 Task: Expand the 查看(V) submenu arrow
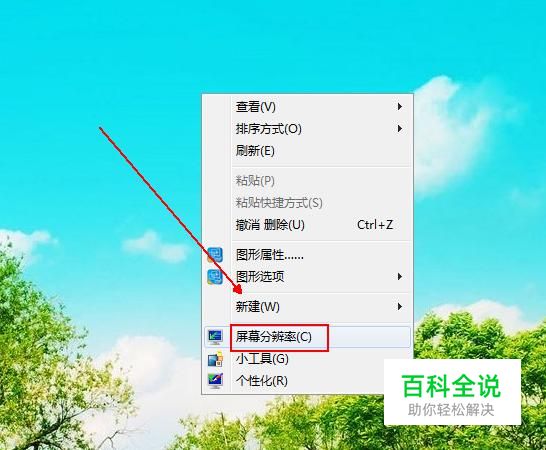[400, 107]
